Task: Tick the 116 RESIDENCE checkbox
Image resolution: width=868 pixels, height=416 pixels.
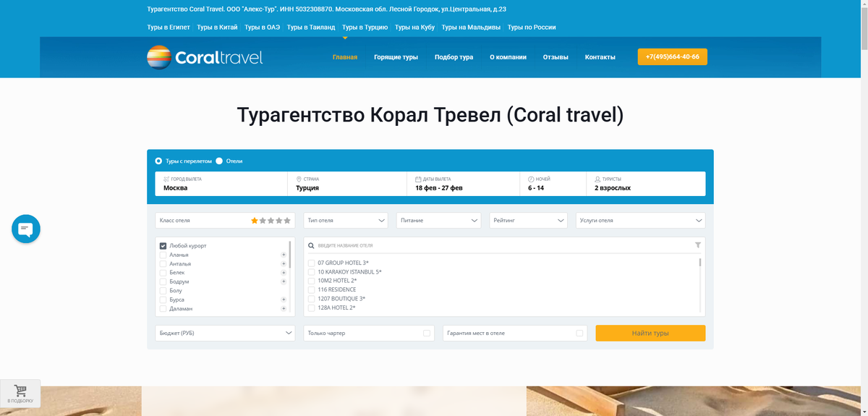Action: point(311,289)
